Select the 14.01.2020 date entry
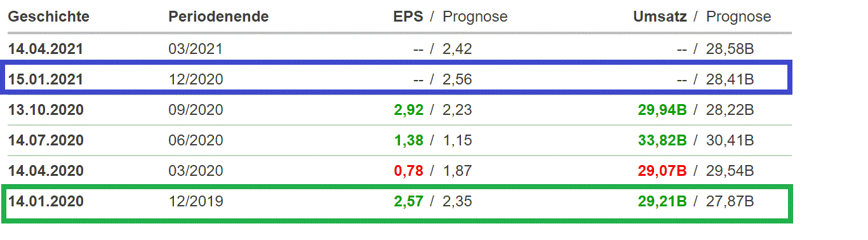The image size is (868, 240). [46, 201]
